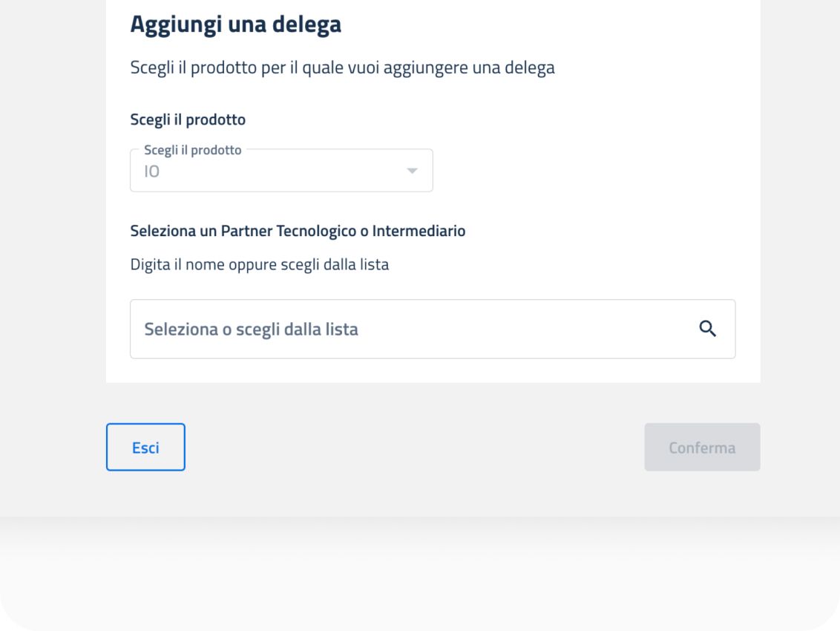Click the gray area between Esci and Conferma
Viewport: 840px width, 631px height.
(x=414, y=448)
